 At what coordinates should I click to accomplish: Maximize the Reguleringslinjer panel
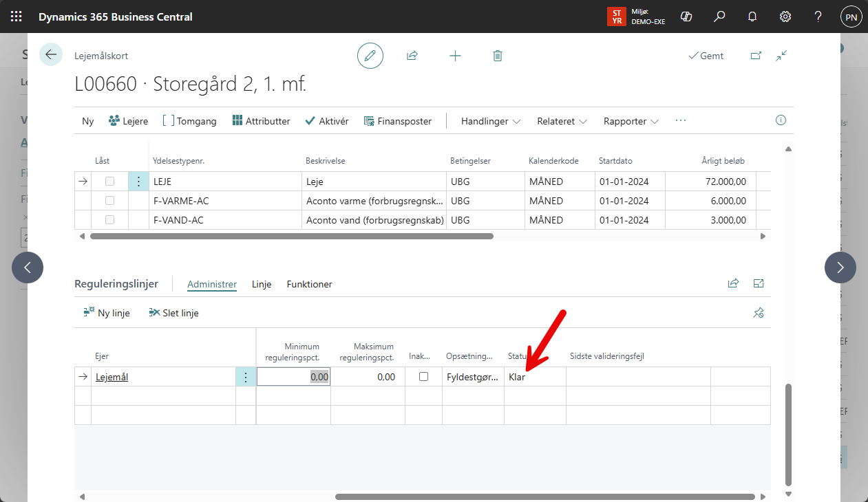tap(759, 283)
